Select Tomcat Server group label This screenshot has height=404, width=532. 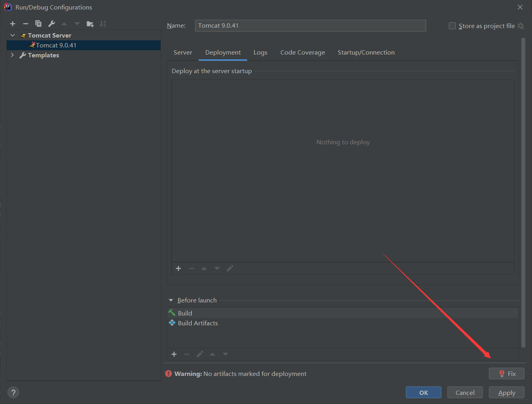(50, 36)
